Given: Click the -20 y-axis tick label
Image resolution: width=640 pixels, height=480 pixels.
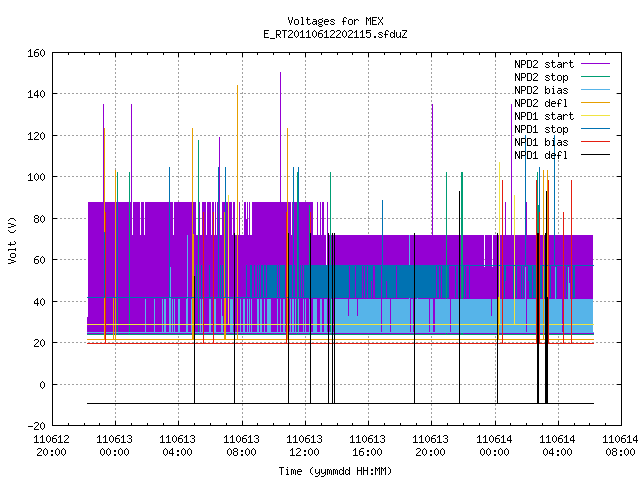Looking at the screenshot, I should tap(36, 426).
